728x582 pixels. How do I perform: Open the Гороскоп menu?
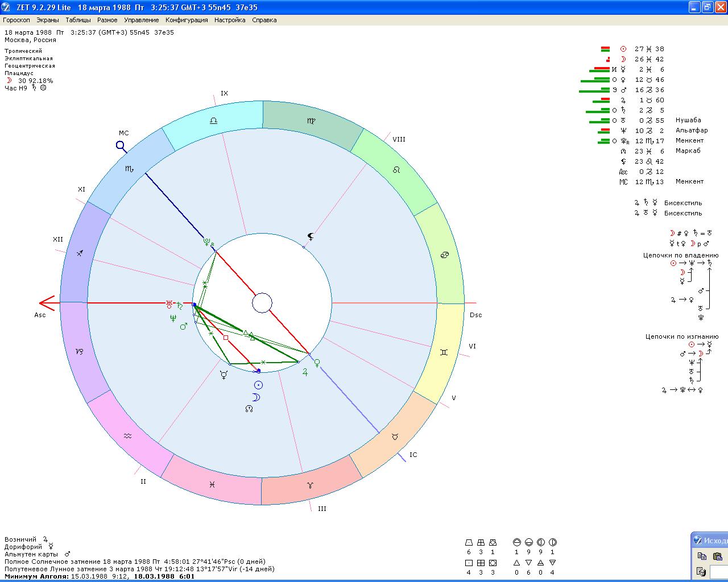[16, 20]
